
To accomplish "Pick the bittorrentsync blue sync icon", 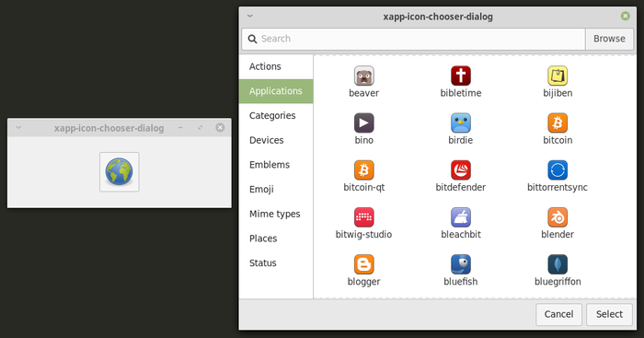I will (558, 170).
